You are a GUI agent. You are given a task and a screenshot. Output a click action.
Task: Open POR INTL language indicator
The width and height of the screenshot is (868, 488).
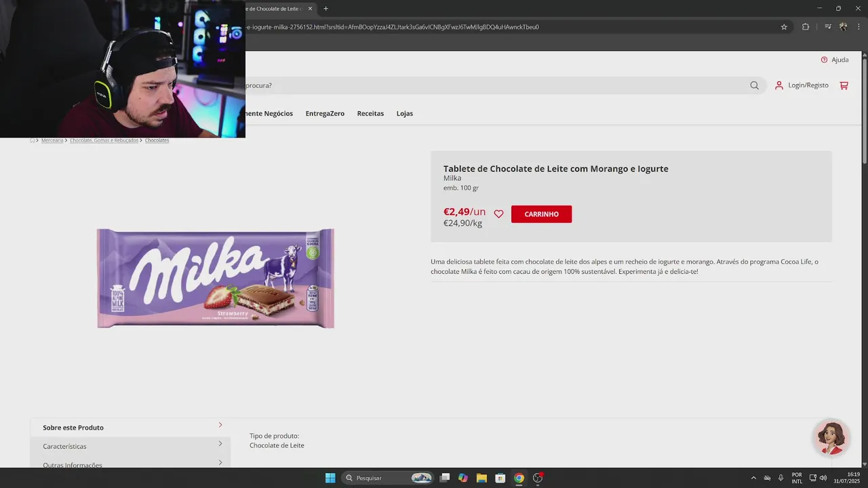[x=797, y=478]
